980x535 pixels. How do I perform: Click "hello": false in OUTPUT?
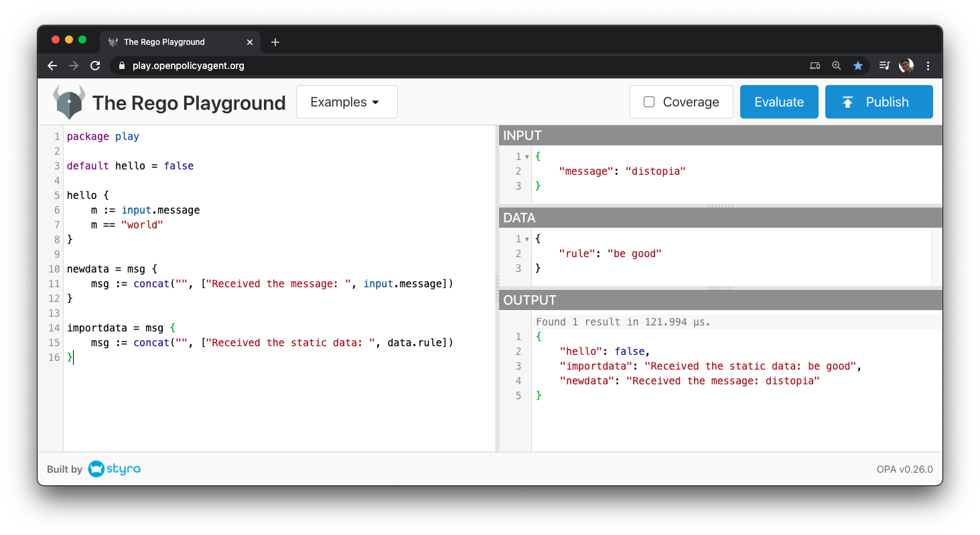[x=605, y=352]
